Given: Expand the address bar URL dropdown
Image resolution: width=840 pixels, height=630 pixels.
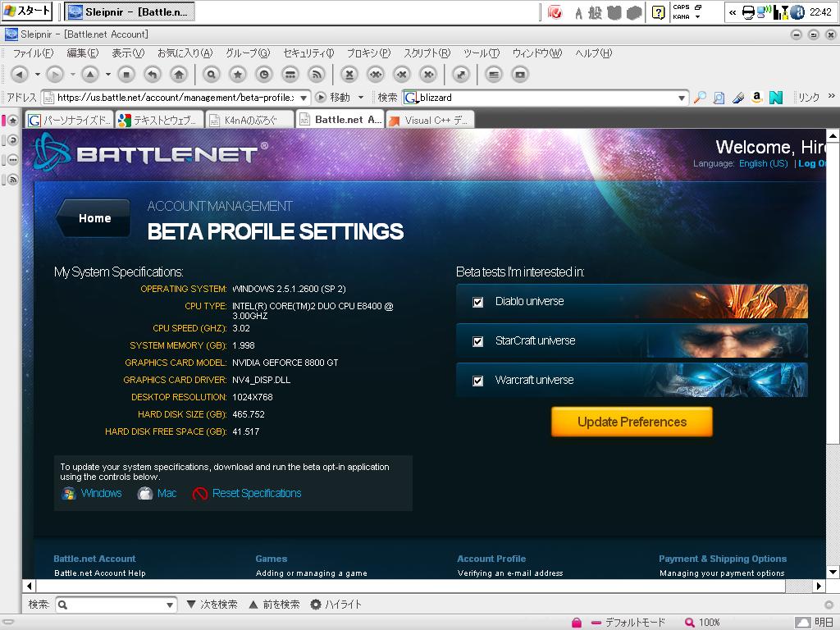Looking at the screenshot, I should click(x=304, y=98).
